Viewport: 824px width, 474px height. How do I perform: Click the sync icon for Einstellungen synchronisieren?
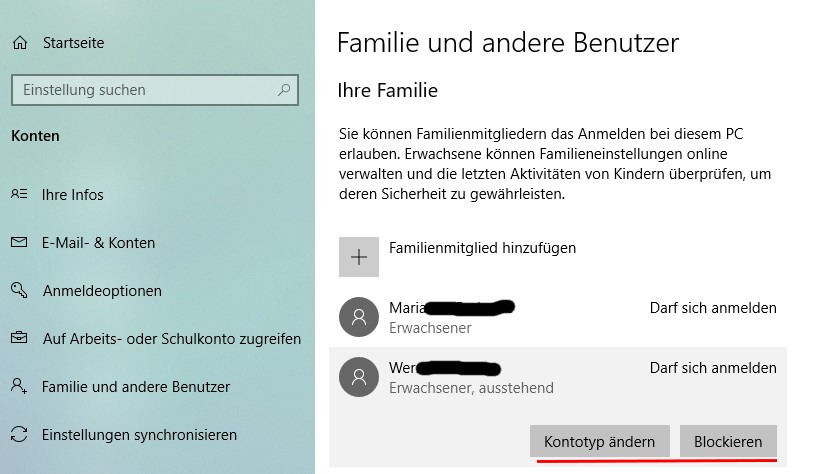point(19,434)
